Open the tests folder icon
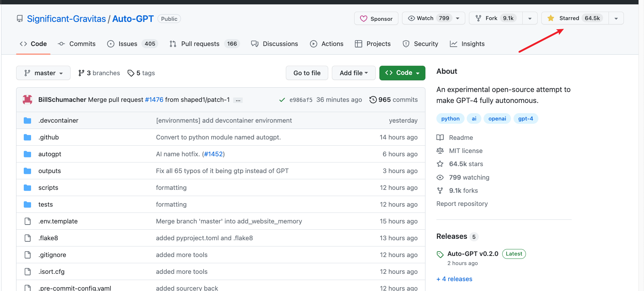The height and width of the screenshot is (291, 644). (27, 204)
